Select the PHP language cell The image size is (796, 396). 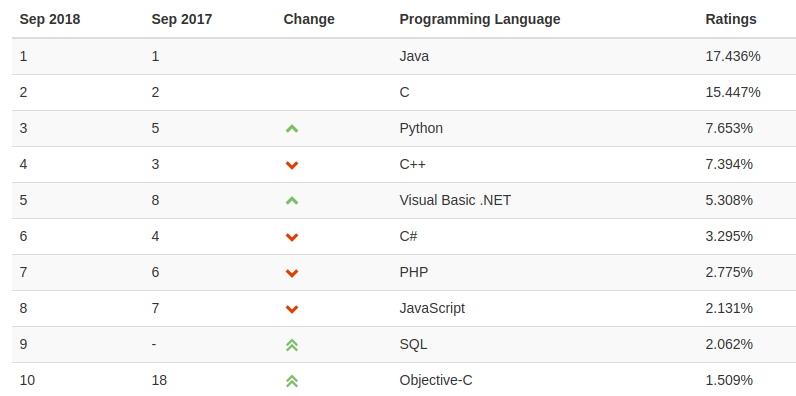click(x=414, y=273)
